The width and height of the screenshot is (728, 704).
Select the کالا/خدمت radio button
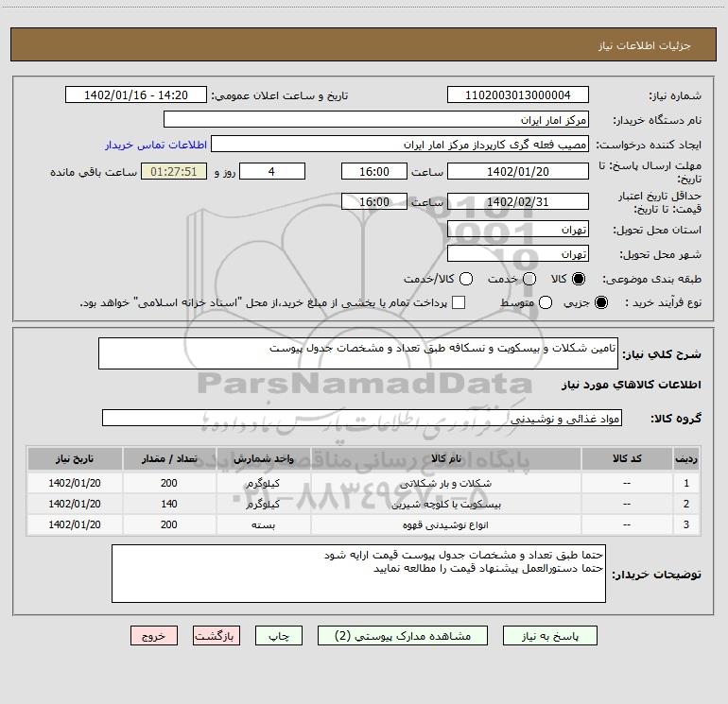[466, 279]
